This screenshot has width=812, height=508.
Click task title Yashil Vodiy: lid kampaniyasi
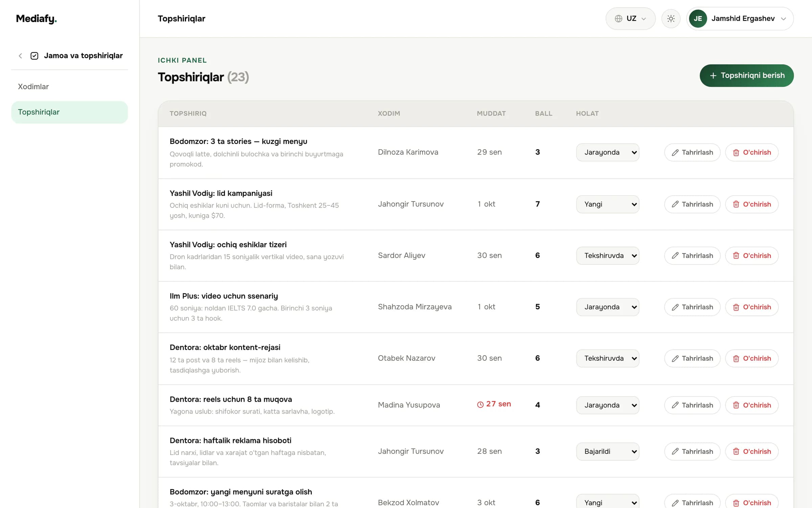tap(221, 193)
